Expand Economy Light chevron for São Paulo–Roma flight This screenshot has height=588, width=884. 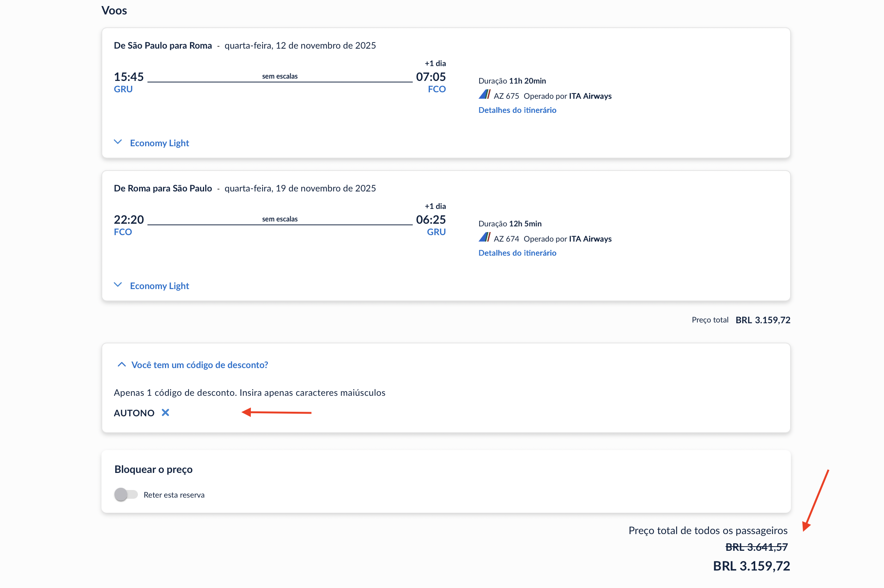tap(118, 142)
